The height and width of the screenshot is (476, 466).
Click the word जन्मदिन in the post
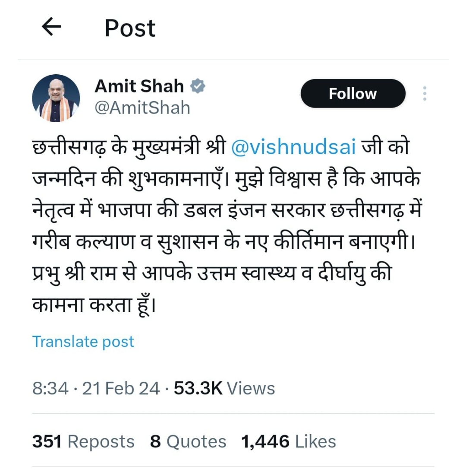(65, 178)
